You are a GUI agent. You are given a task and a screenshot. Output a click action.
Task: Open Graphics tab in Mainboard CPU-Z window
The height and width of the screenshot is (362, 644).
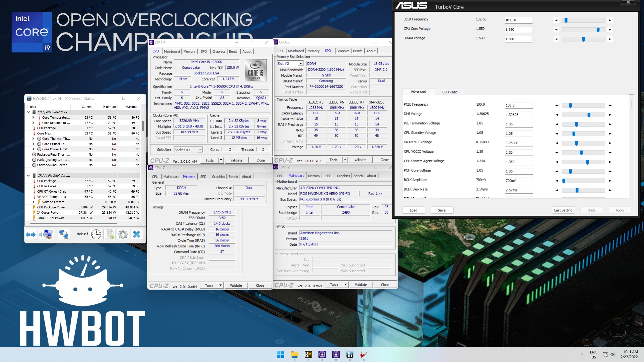(343, 176)
